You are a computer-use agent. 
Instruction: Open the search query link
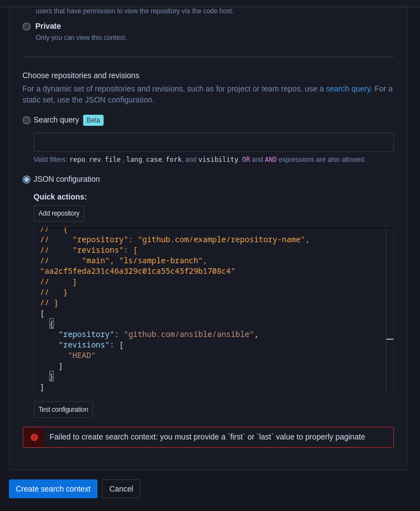[x=348, y=89]
